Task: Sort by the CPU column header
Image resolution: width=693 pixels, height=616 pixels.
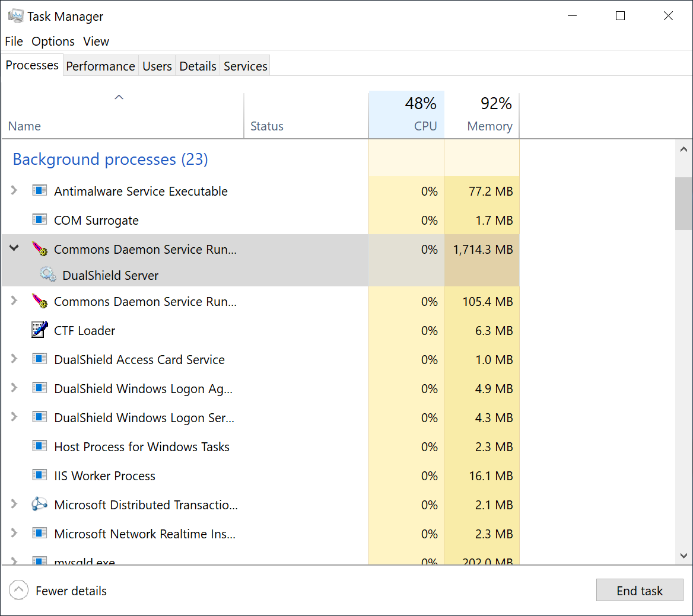Action: pyautogui.click(x=406, y=115)
